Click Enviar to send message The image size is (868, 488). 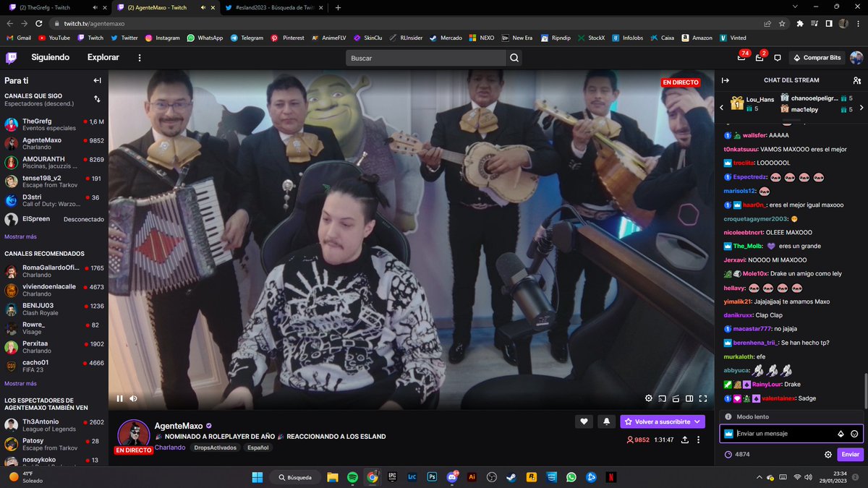click(851, 455)
